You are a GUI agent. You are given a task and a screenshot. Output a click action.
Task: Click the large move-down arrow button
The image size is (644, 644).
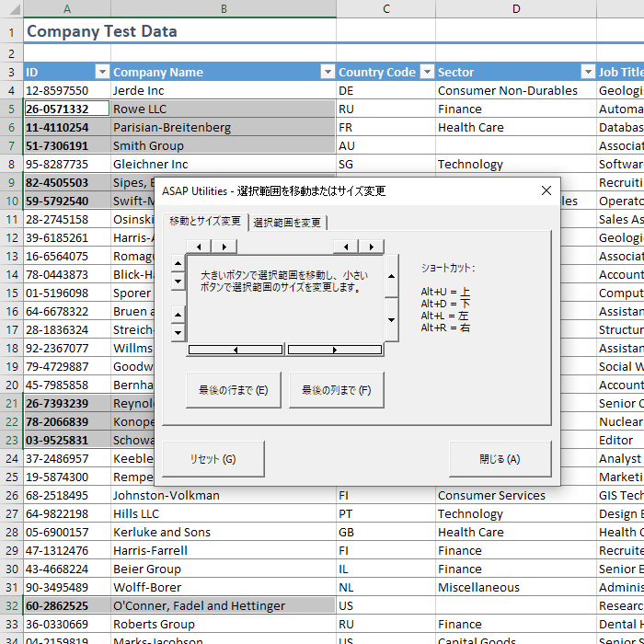tap(391, 320)
